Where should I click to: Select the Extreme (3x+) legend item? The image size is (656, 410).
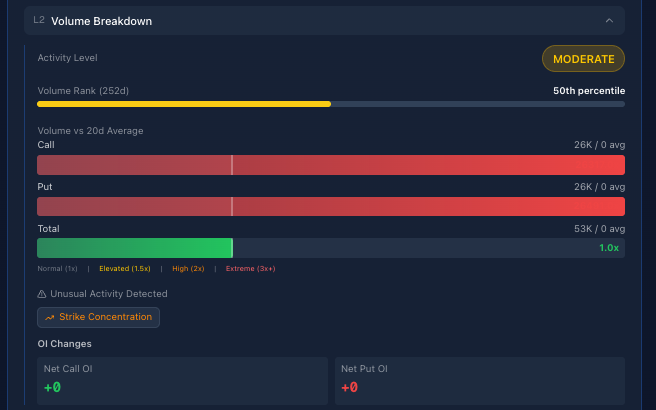(250, 268)
